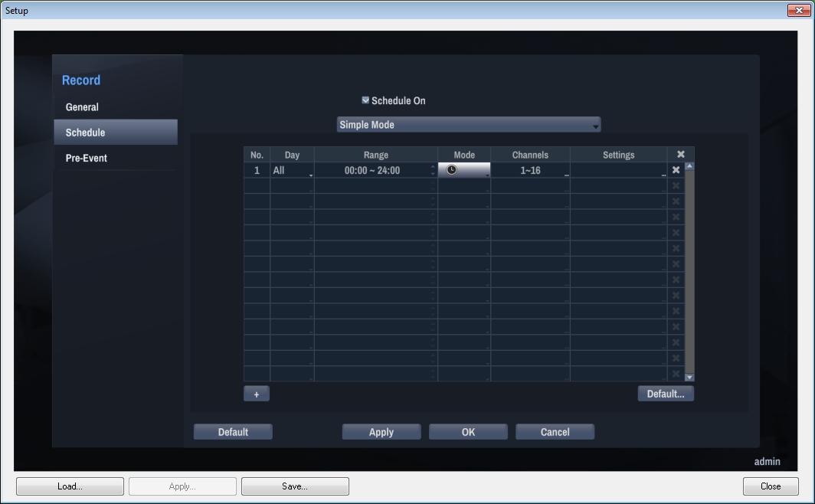Open the Pre-Event menu item
Screen dimensions: 815x504
(x=116, y=158)
